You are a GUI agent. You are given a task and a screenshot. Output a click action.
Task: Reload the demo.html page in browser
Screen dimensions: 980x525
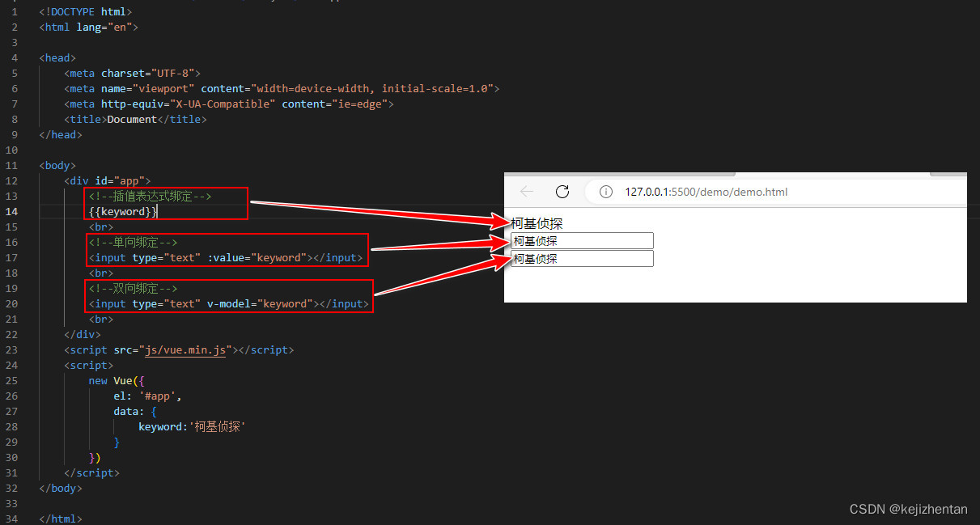[562, 192]
